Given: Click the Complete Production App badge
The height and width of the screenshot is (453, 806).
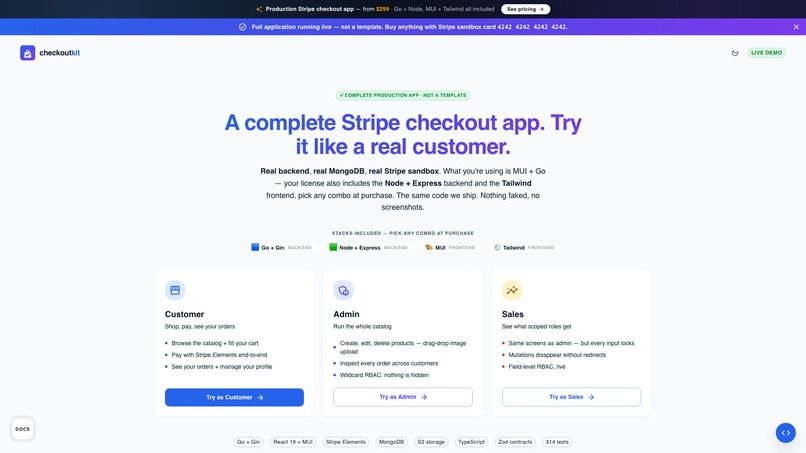Looking at the screenshot, I should pyautogui.click(x=402, y=95).
